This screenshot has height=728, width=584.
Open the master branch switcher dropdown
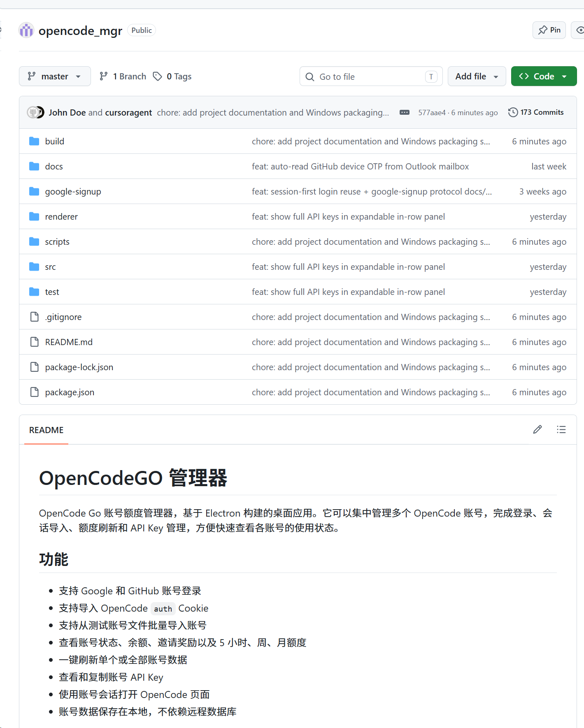pos(55,76)
